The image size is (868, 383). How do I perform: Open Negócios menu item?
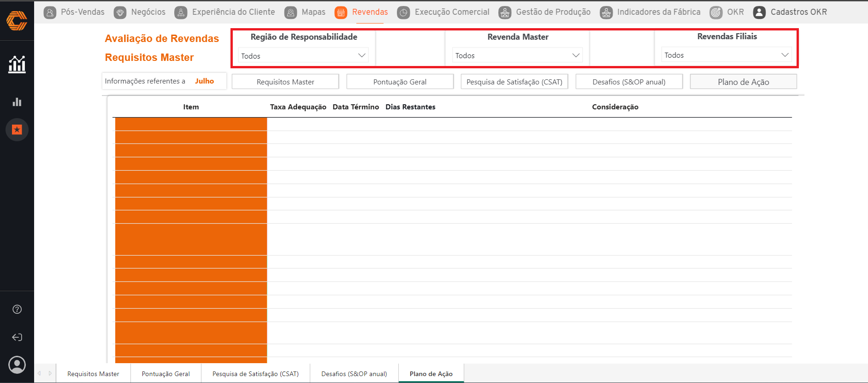click(x=148, y=12)
